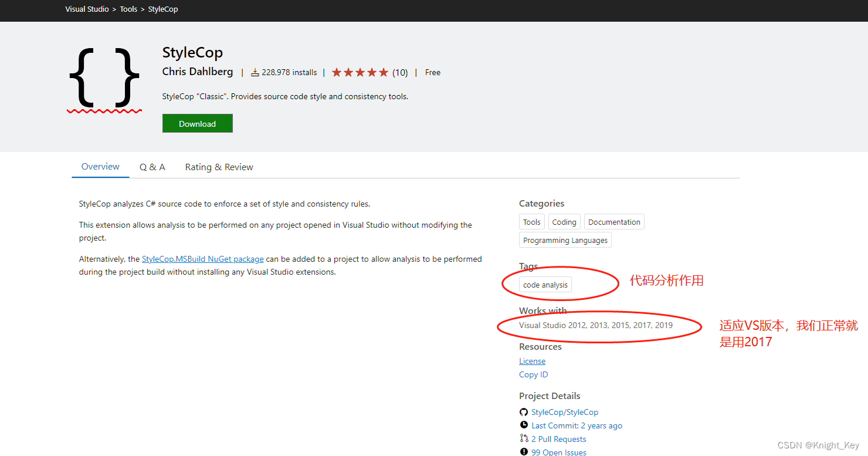Click the Resources heading
The image size is (868, 456).
click(x=540, y=346)
